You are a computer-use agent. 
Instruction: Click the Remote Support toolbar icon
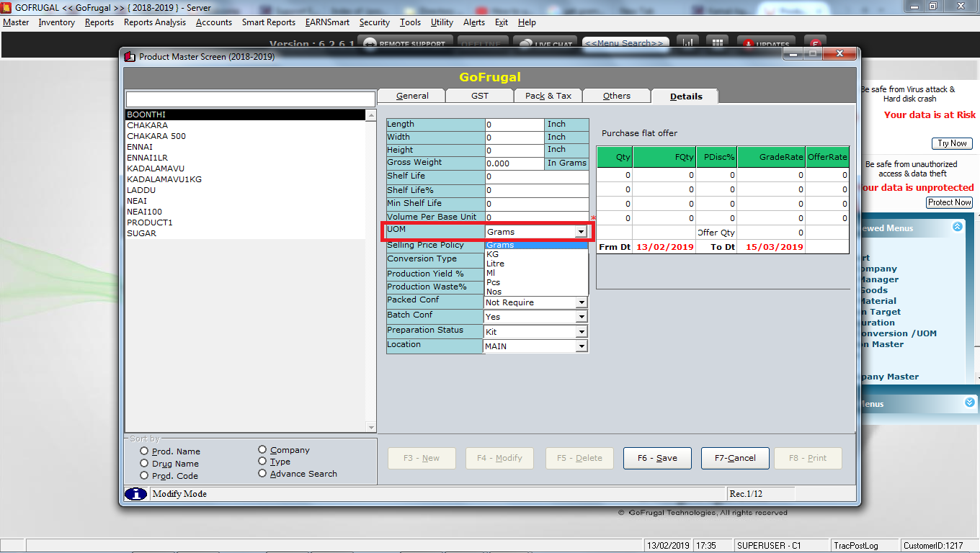[369, 43]
